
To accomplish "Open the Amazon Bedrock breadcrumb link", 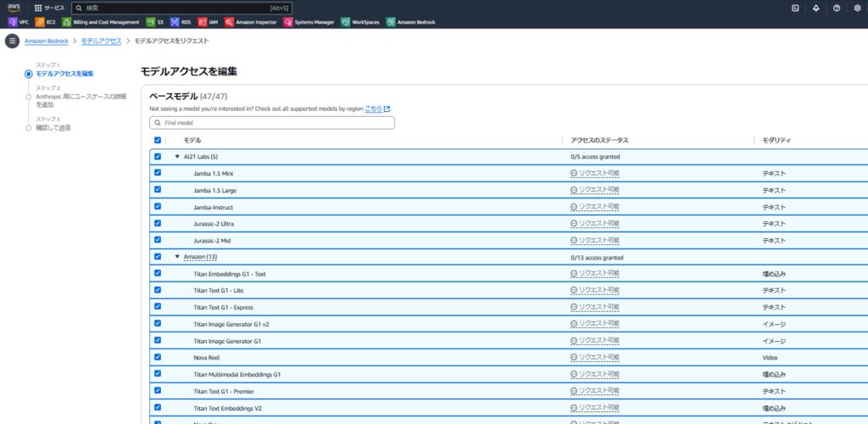I will [47, 41].
